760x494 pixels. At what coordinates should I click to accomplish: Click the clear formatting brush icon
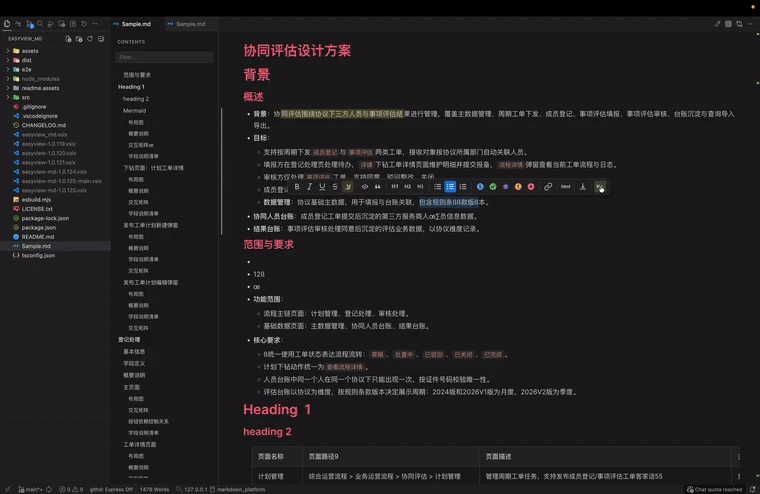click(583, 187)
